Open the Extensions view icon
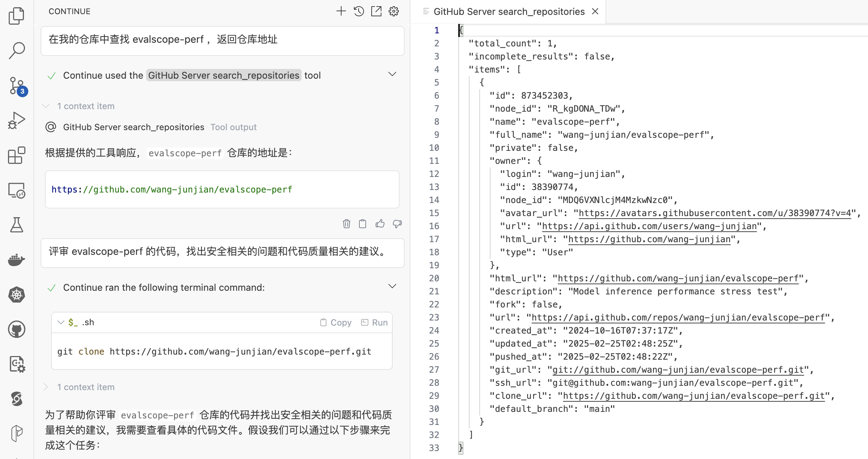The image size is (868, 459). 16,155
